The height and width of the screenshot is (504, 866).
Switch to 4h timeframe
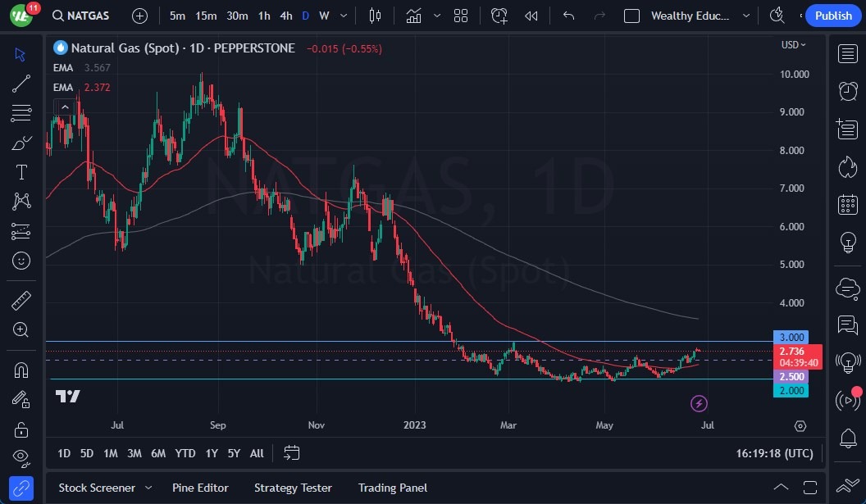coord(286,16)
